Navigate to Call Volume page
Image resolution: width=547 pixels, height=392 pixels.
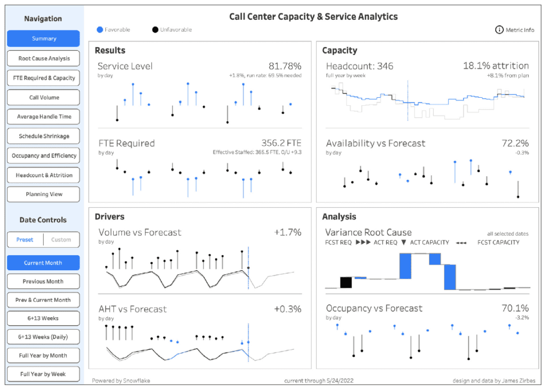coord(43,97)
